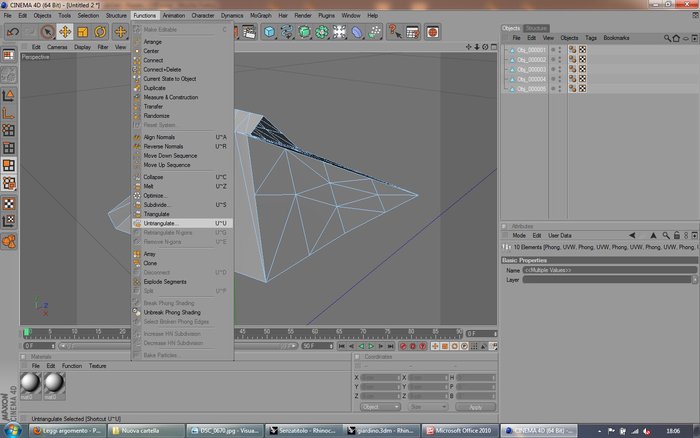Open Microsoft Office 2010 from taskbar
Viewport: 700px width, 438px height.
(460, 431)
